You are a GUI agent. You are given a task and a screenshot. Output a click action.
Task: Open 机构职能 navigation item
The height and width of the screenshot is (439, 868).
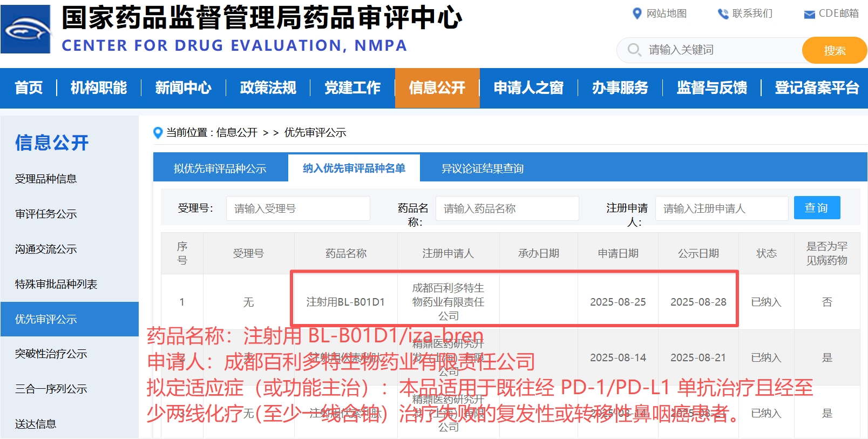[x=99, y=87]
